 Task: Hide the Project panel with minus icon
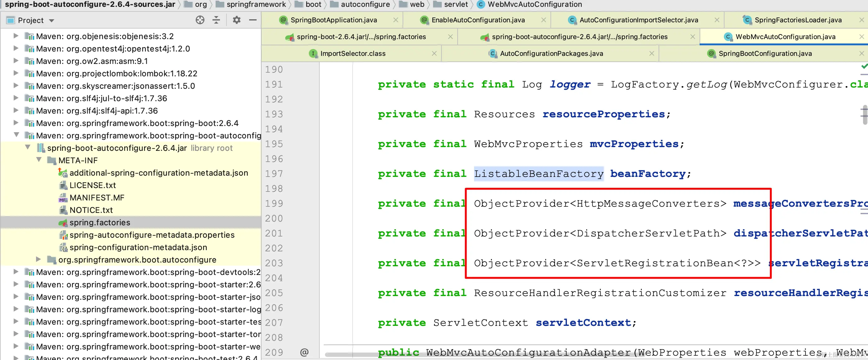[x=253, y=20]
